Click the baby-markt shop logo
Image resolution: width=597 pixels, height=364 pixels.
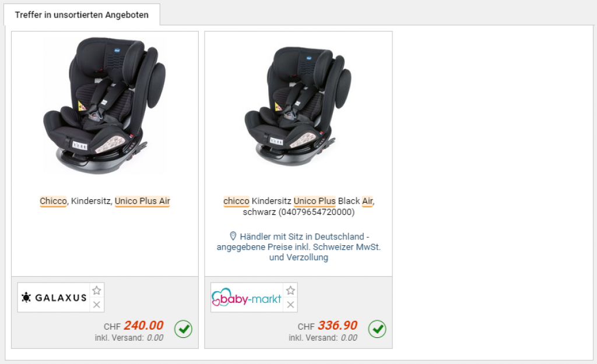(247, 298)
